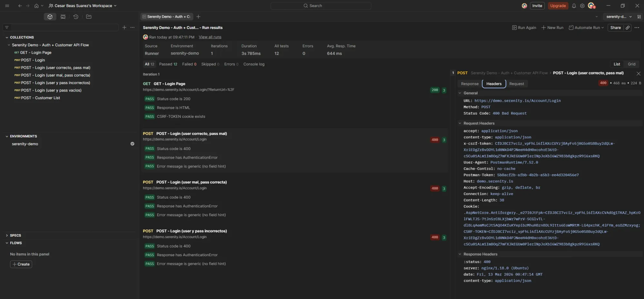Open the Automate Run dropdown

(586, 27)
